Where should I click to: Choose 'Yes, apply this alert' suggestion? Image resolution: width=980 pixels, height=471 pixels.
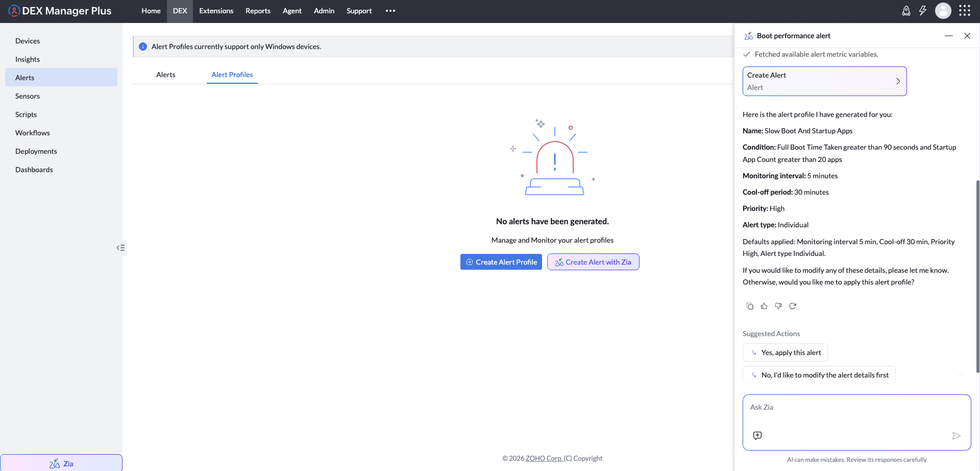coord(785,352)
